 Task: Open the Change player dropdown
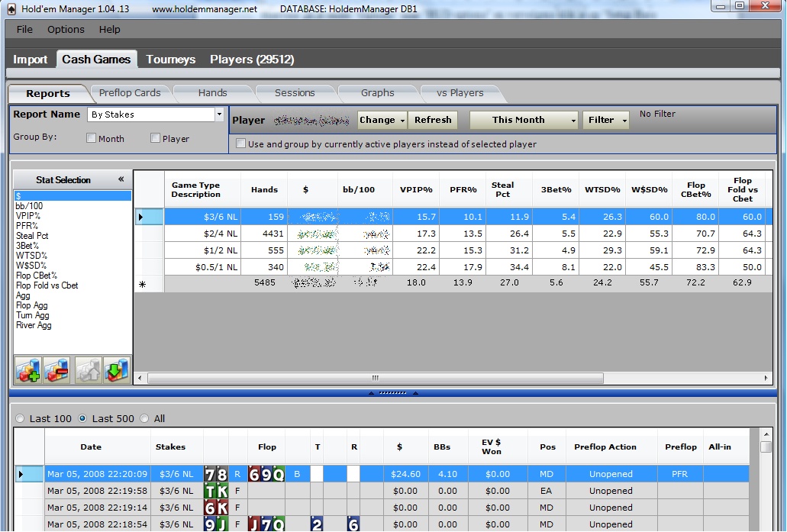[382, 120]
